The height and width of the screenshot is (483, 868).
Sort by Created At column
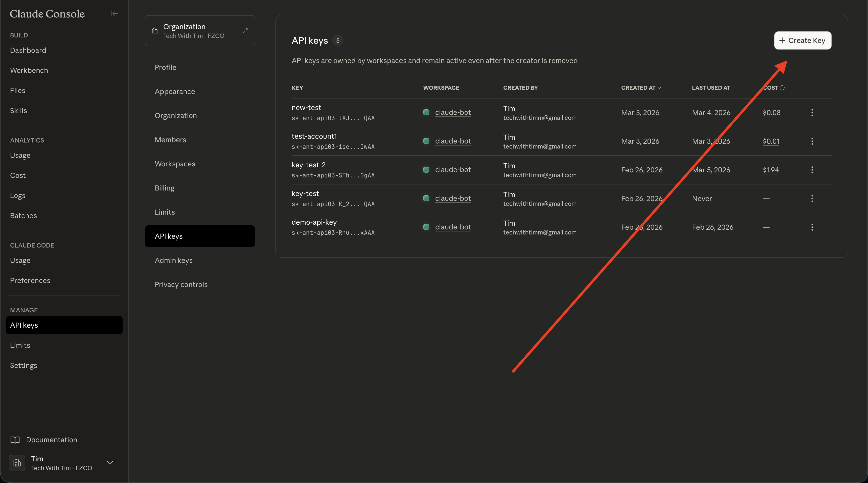click(640, 88)
